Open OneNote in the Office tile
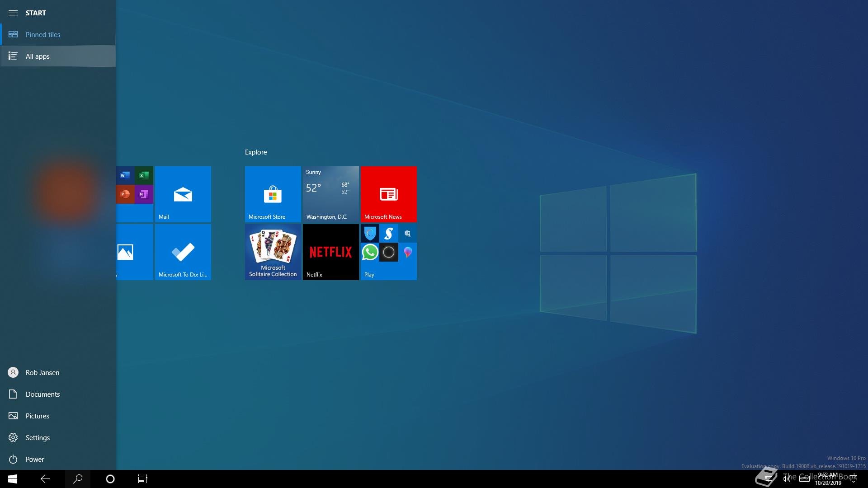Screen dimensions: 868x488 pos(144,194)
